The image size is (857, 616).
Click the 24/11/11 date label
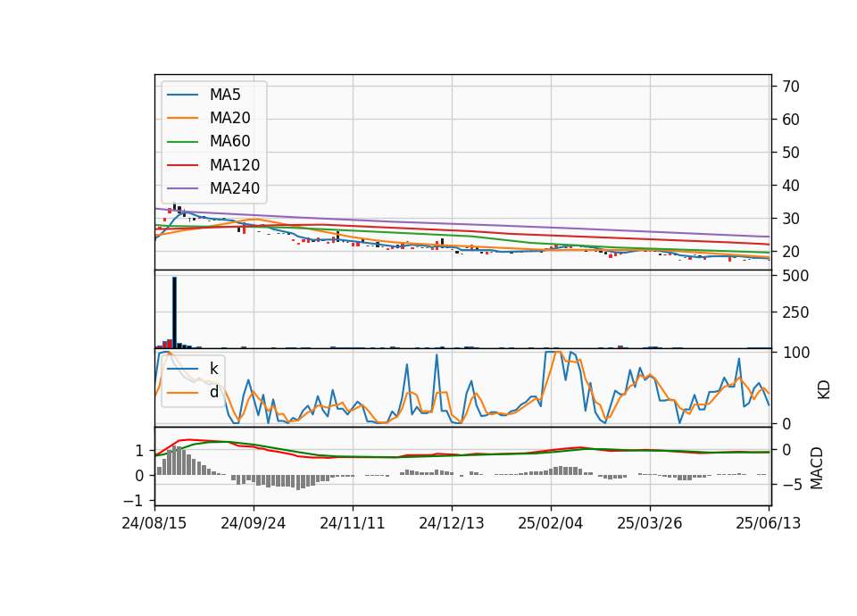[x=353, y=523]
